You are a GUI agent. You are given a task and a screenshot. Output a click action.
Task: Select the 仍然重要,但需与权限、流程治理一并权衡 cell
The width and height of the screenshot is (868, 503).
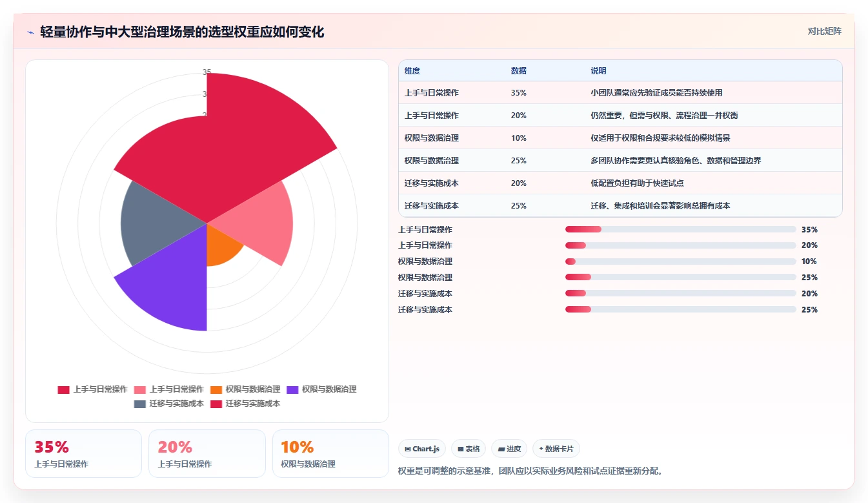[x=664, y=116]
